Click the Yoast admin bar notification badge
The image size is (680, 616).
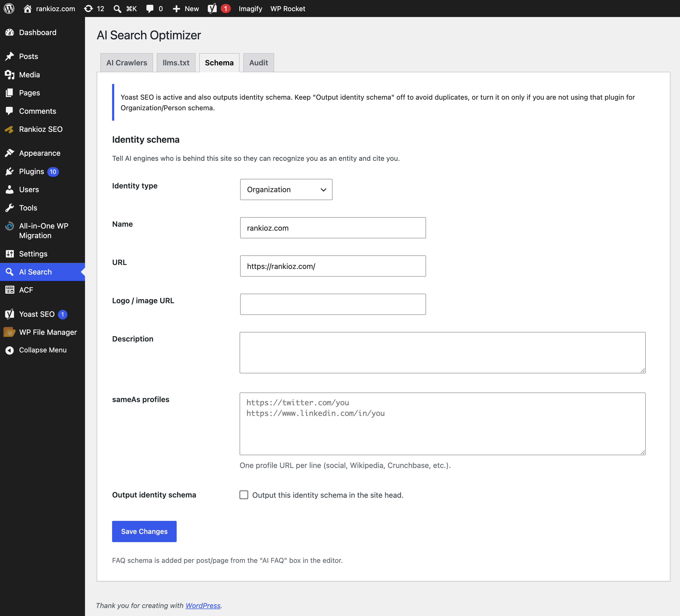click(x=226, y=9)
